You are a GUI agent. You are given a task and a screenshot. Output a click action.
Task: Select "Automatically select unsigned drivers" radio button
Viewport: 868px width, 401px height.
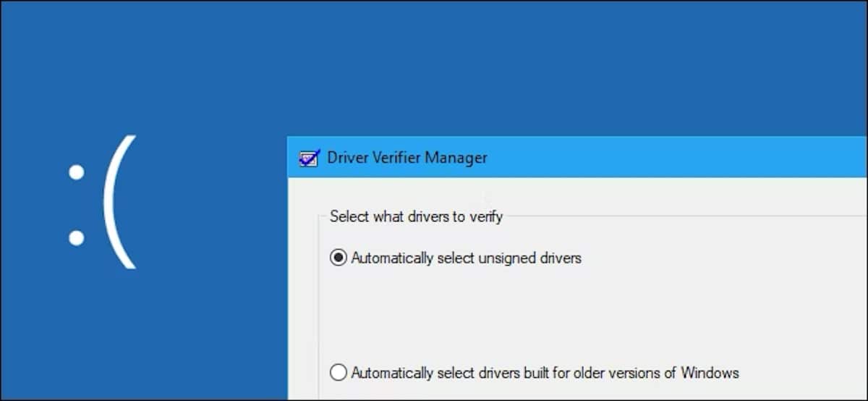coord(339,258)
